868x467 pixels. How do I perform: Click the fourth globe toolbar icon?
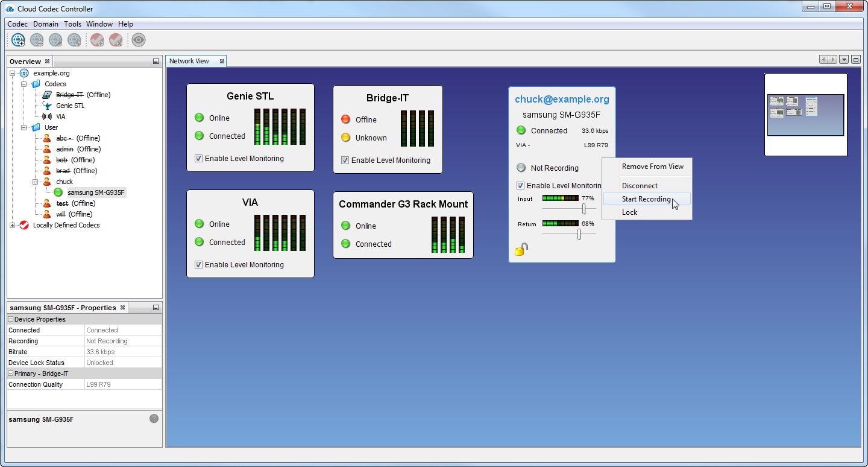[x=74, y=39]
